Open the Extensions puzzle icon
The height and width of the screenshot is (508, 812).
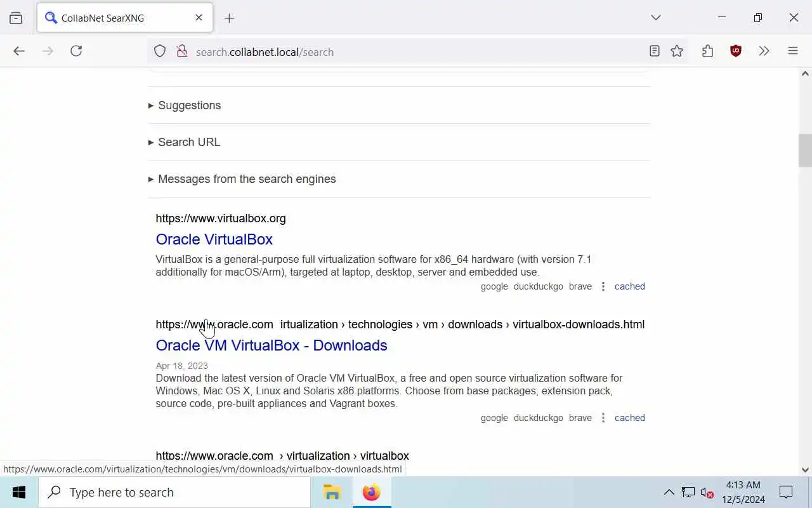708,51
